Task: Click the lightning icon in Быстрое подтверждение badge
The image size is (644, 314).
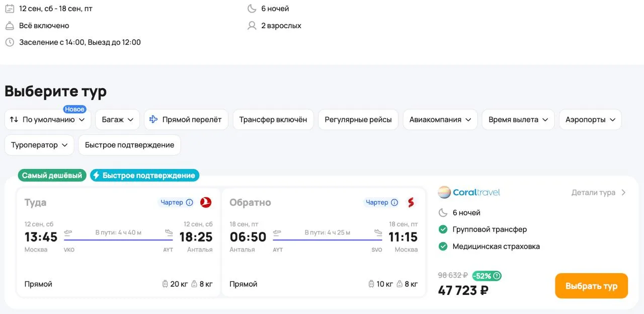Action: [96, 176]
